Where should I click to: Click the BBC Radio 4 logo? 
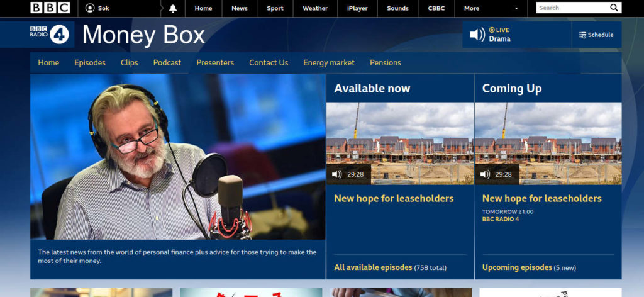click(x=49, y=35)
